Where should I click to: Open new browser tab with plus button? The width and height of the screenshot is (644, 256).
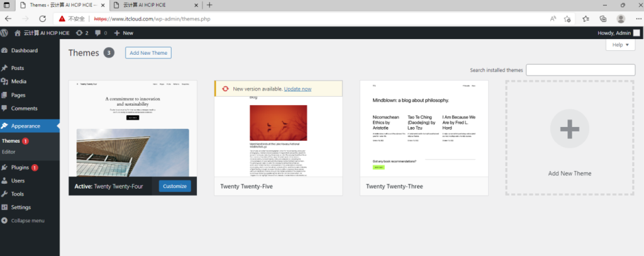pyautogui.click(x=209, y=5)
